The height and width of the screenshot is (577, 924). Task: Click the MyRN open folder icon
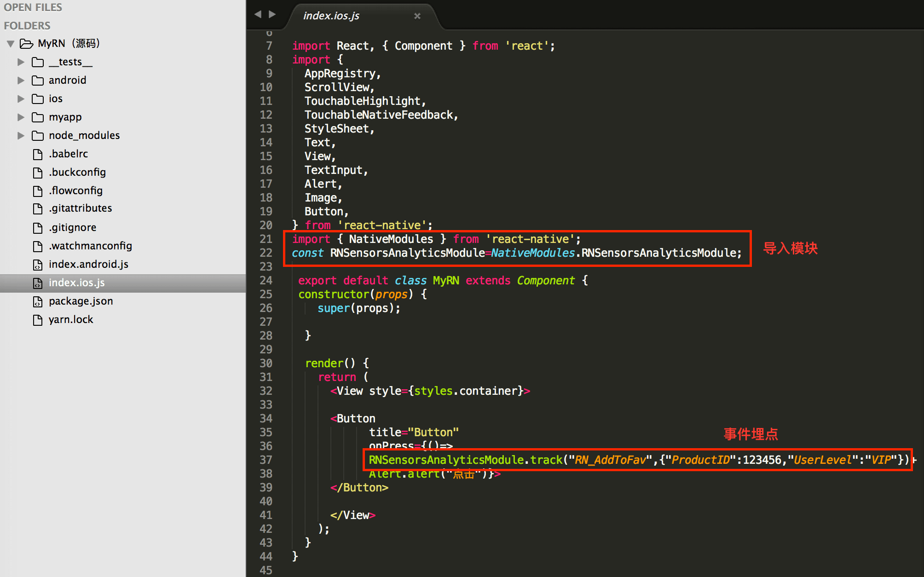pyautogui.click(x=26, y=44)
